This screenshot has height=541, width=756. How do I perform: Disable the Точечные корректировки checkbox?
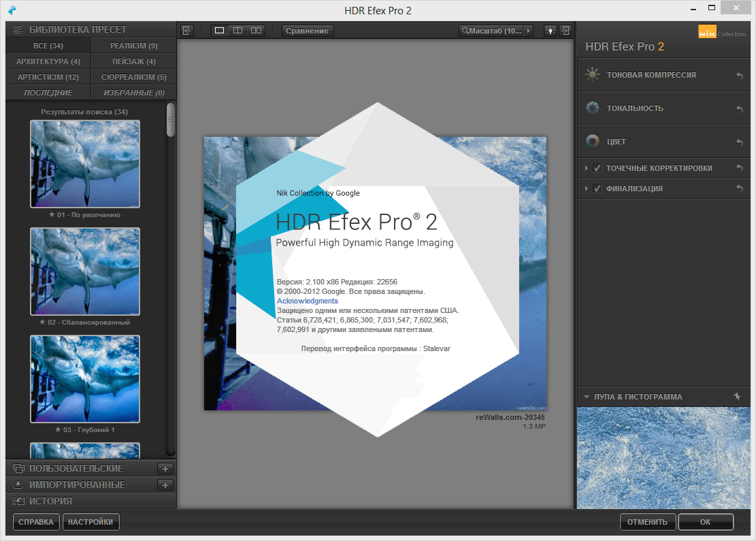pyautogui.click(x=597, y=168)
